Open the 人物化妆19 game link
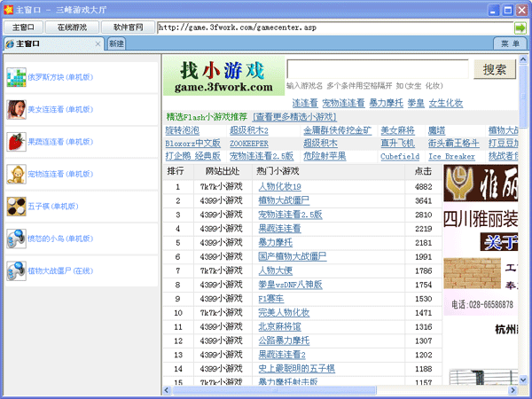 click(279, 187)
